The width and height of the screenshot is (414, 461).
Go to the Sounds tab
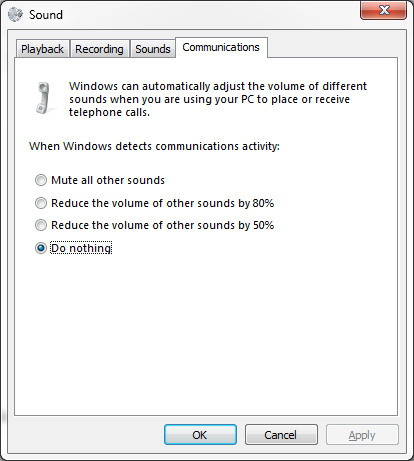coord(153,49)
